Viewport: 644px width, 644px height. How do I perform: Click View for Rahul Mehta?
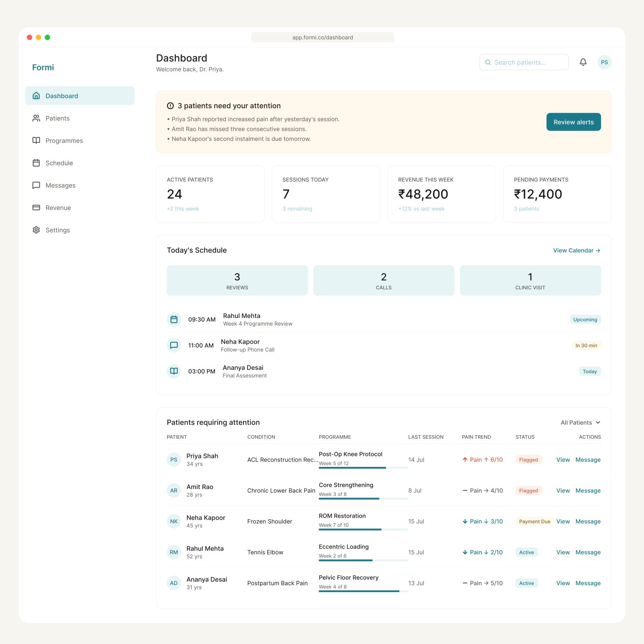(563, 552)
